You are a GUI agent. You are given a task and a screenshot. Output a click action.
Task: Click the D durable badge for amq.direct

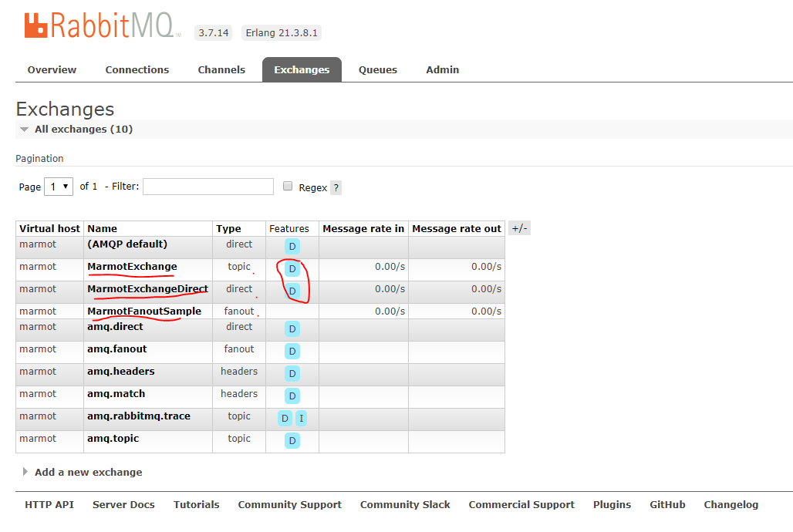point(292,328)
